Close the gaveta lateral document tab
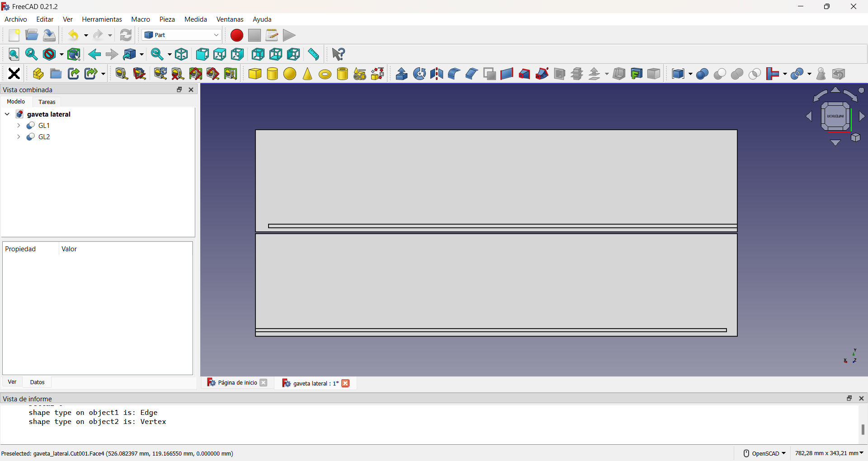868x461 pixels. [346, 383]
